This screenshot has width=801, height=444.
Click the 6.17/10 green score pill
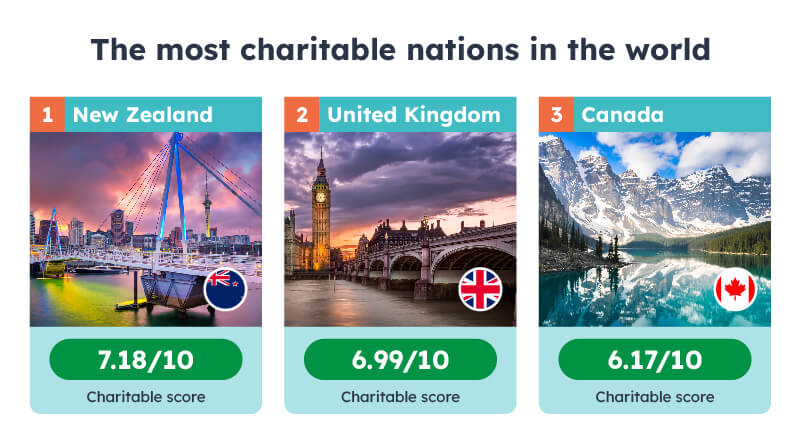pyautogui.click(x=655, y=360)
